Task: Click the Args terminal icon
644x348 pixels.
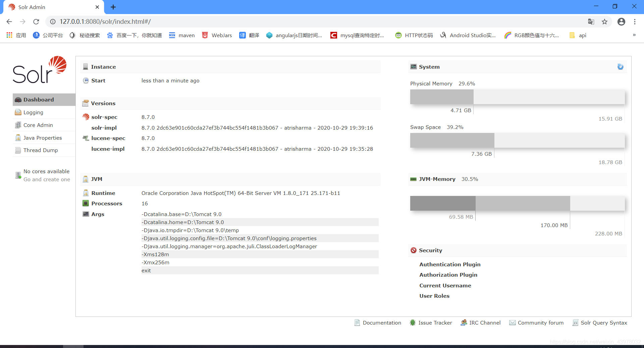Action: coord(86,214)
